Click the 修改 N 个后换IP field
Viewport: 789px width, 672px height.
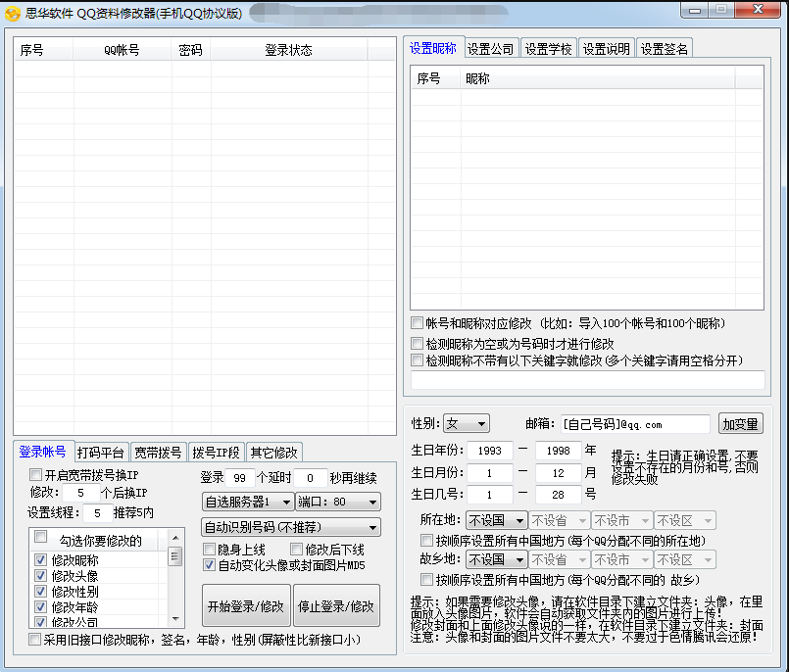click(80, 493)
